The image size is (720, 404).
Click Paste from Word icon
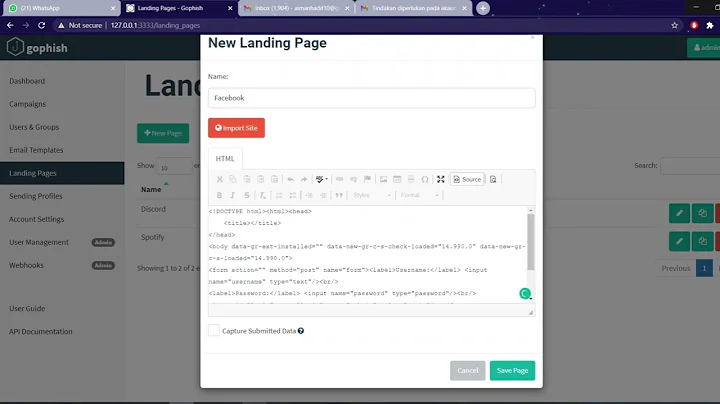[274, 180]
